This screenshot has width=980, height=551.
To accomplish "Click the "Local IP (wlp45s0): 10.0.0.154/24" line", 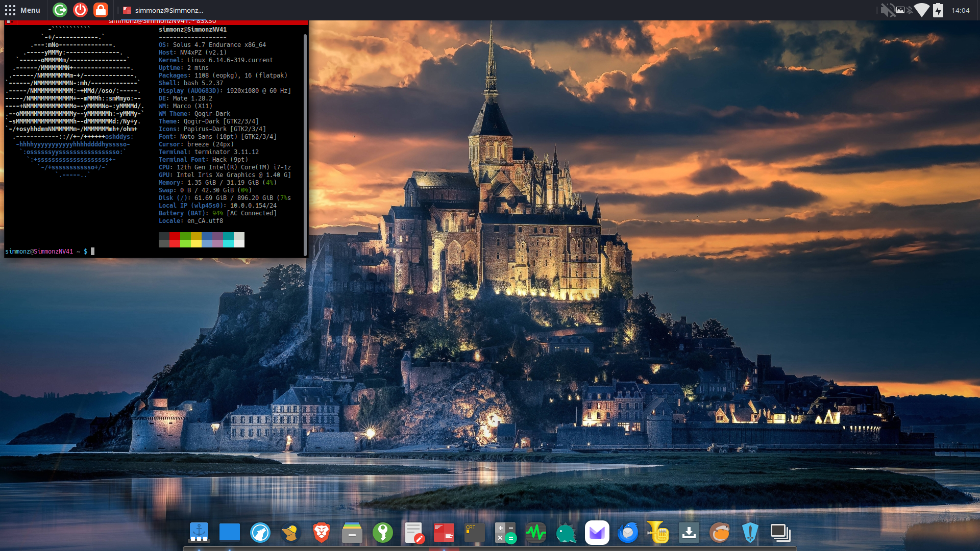I will click(217, 206).
